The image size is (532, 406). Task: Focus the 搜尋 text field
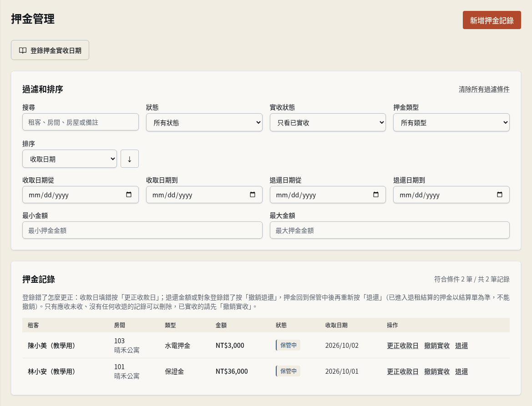(x=81, y=122)
